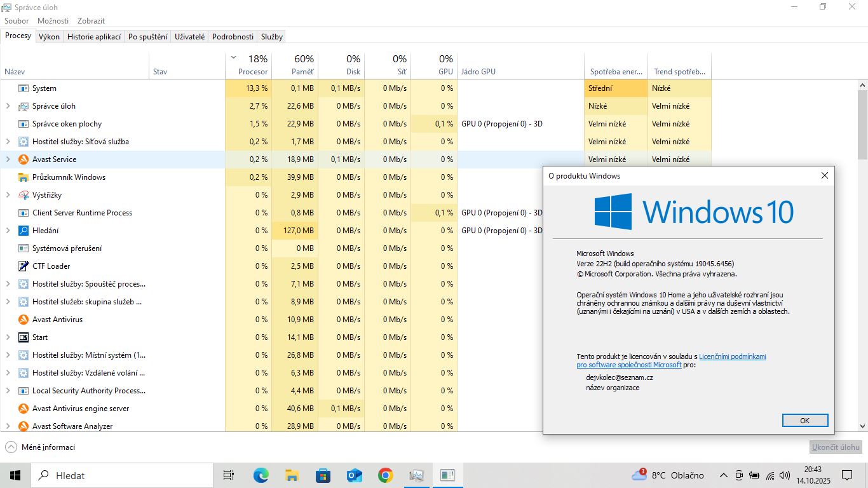
Task: Select the Systémová přerušení icon
Action: [24, 248]
